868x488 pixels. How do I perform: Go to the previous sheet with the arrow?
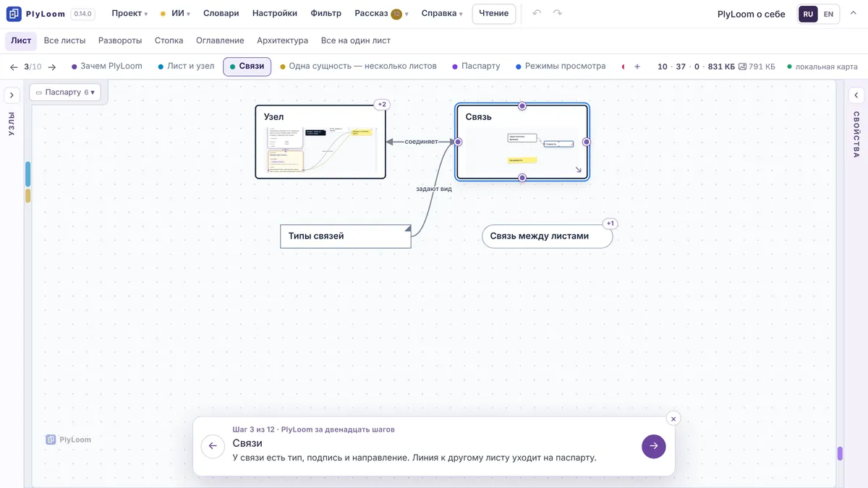coord(14,67)
